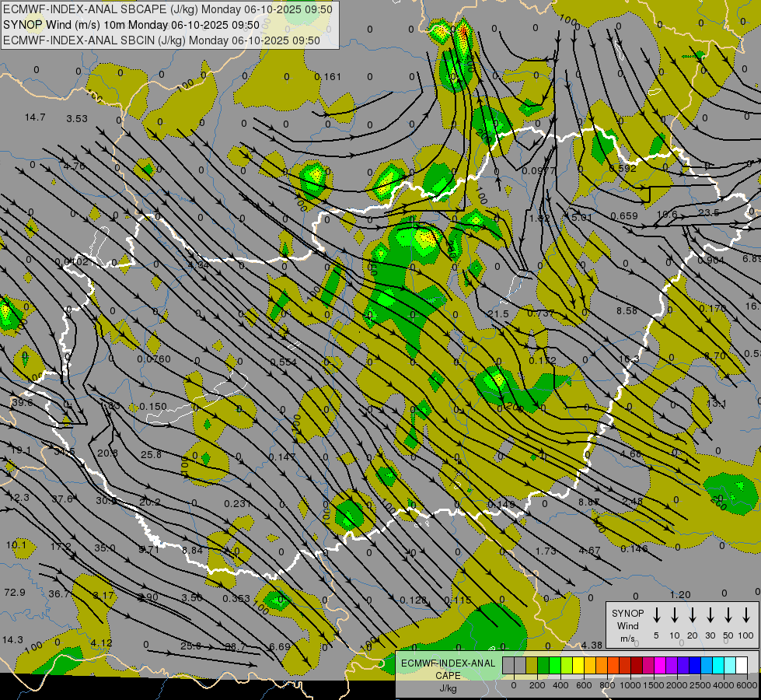761x700 pixels.
Task: Pick the wind arrow marked 100 m/s
Action: [x=746, y=615]
